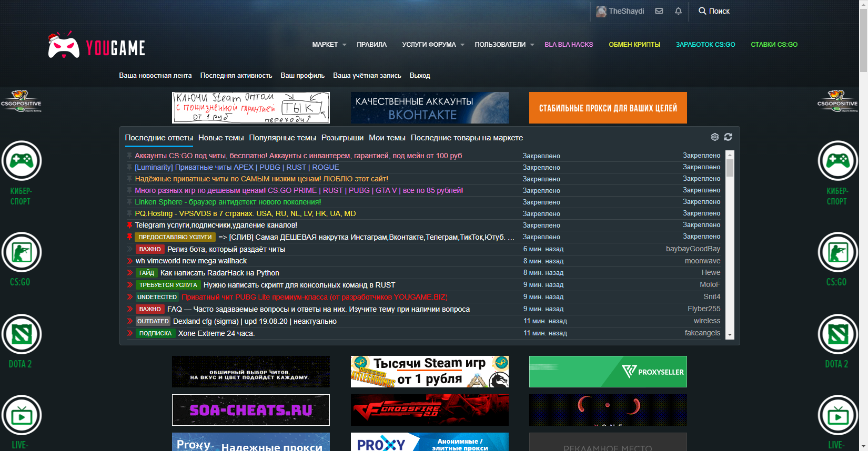The image size is (868, 451).
Task: Click the page vertical scrollbar thumb
Action: click(x=863, y=41)
